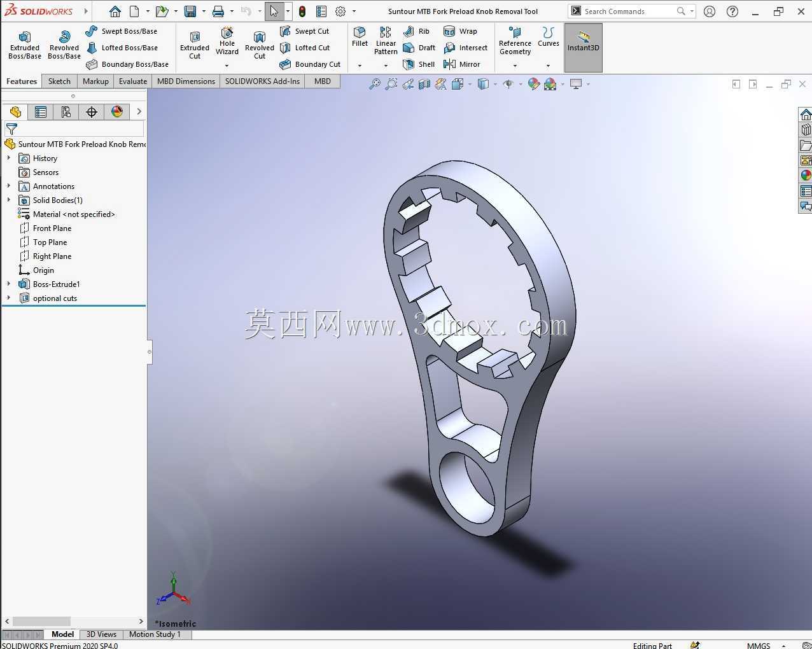Open the Hole Wizard tool

point(227,41)
